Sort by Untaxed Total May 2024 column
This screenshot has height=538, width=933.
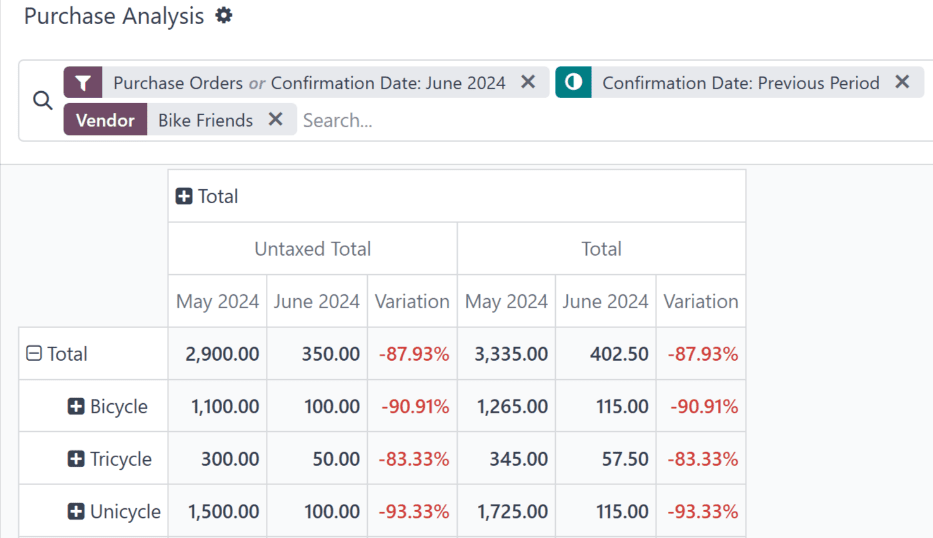[217, 301]
